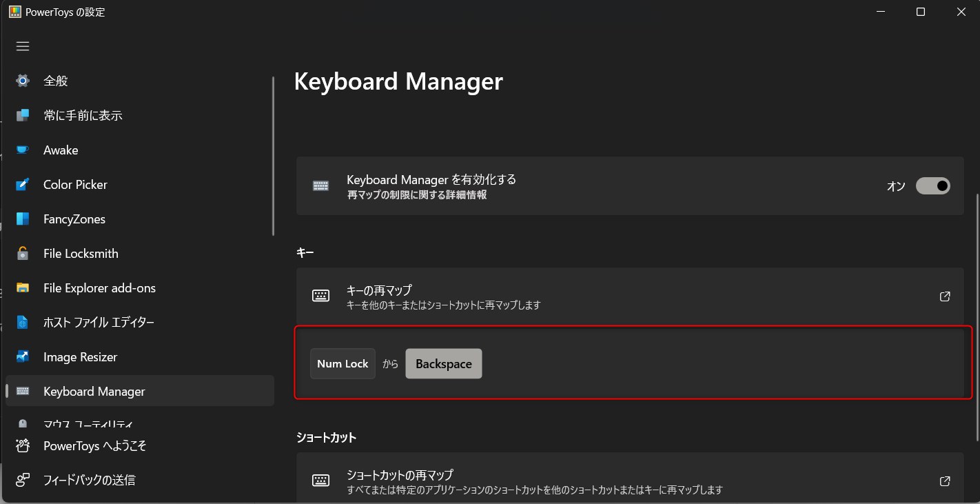
Task: Click the オン label beside the switch
Action: pos(896,186)
